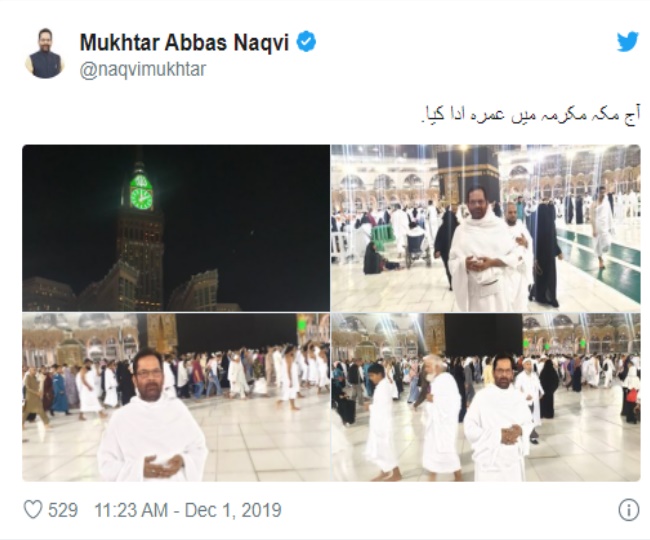650x540 pixels.
Task: Click the heart like icon
Action: (x=33, y=510)
